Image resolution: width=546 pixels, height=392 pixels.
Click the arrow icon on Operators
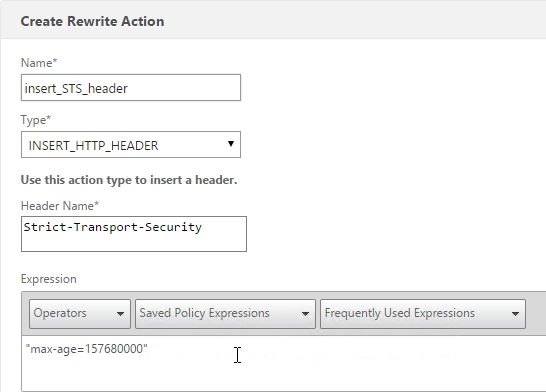pyautogui.click(x=120, y=314)
